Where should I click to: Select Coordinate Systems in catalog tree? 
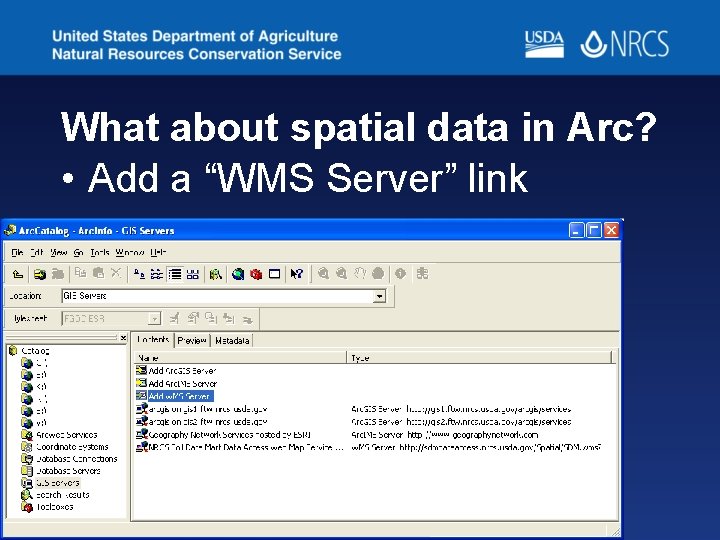(65, 446)
